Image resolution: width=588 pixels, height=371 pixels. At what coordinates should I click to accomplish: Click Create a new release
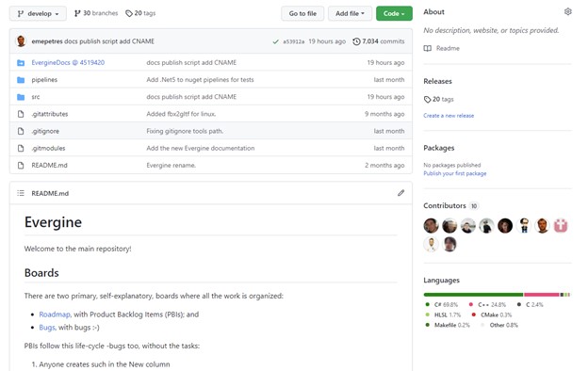449,116
